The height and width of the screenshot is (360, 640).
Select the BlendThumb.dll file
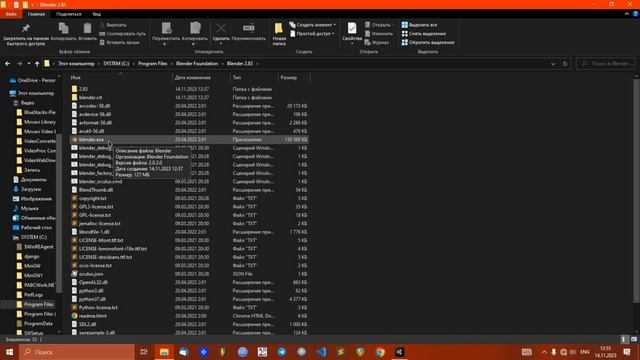point(96,190)
